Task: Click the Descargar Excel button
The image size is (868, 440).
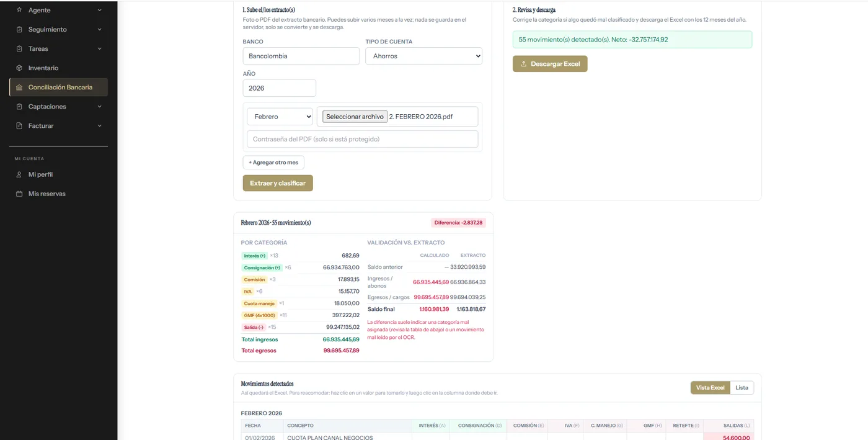Action: (550, 64)
